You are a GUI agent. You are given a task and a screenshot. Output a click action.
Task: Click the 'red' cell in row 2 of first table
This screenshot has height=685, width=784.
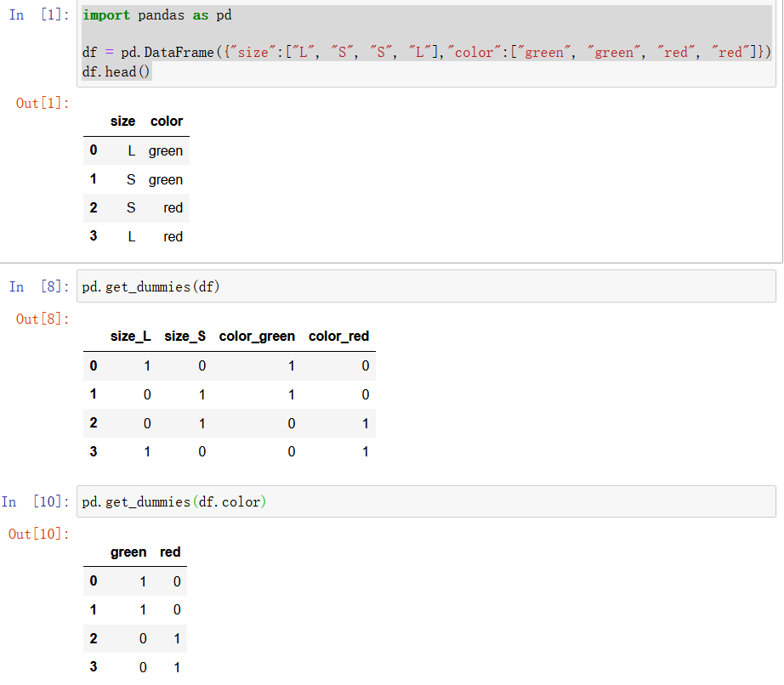coord(173,208)
